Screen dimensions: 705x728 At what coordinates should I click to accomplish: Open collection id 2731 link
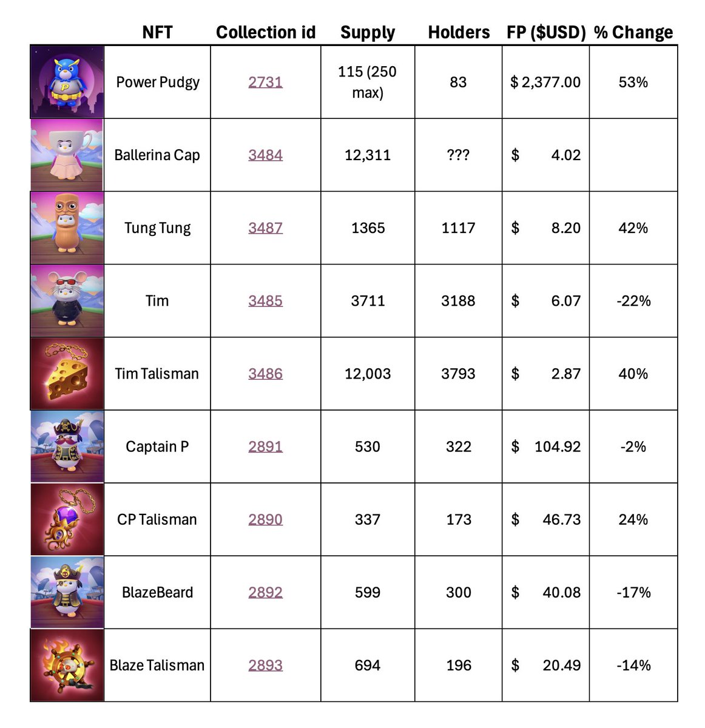coord(265,82)
